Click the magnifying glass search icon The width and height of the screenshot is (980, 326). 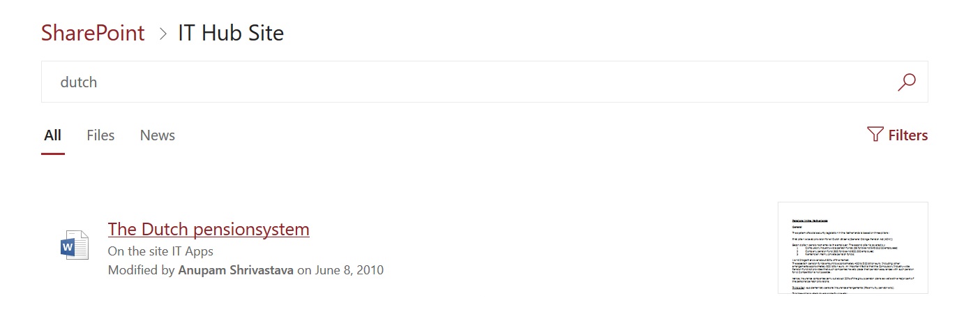[906, 82]
